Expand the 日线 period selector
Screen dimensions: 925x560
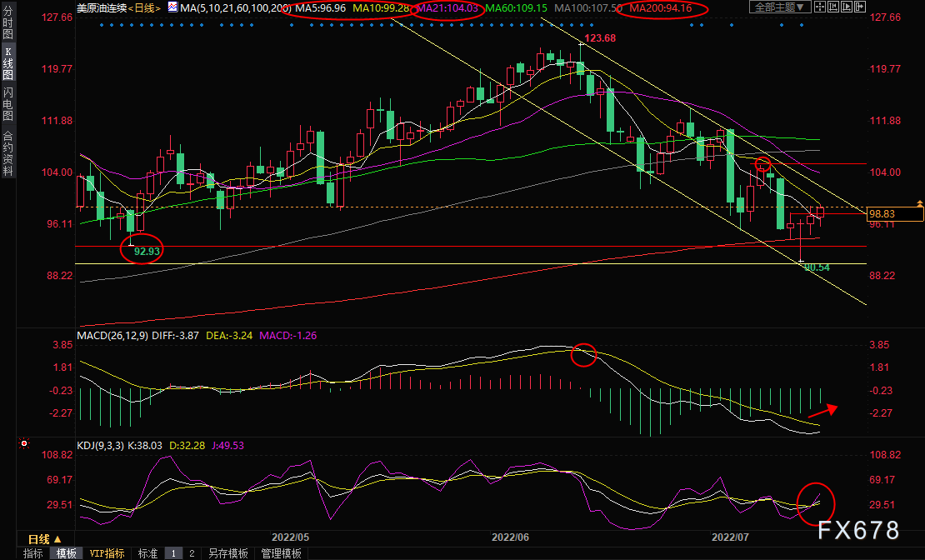point(45,539)
